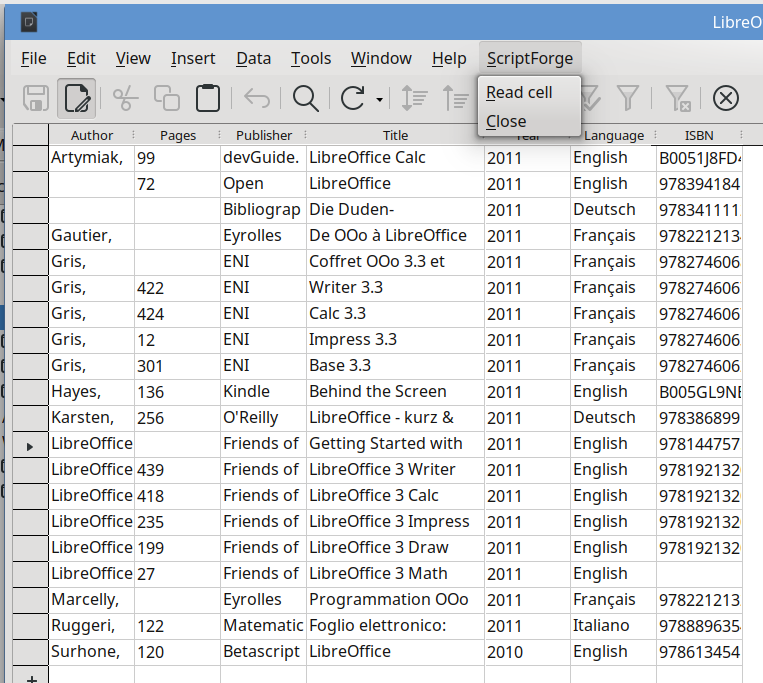This screenshot has height=683, width=763.
Task: Click the cell 'Base 3.3'
Action: [x=395, y=366]
